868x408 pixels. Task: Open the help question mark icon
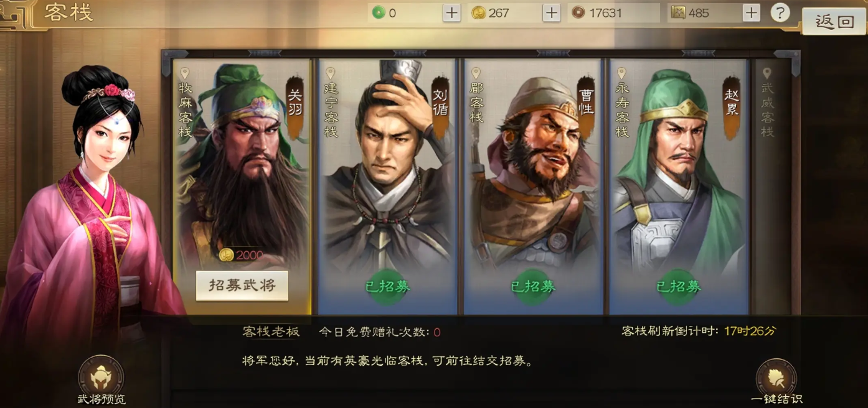780,12
